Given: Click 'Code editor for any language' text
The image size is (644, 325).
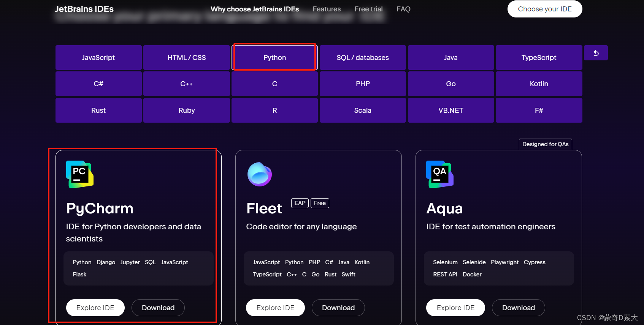Looking at the screenshot, I should point(301,227).
